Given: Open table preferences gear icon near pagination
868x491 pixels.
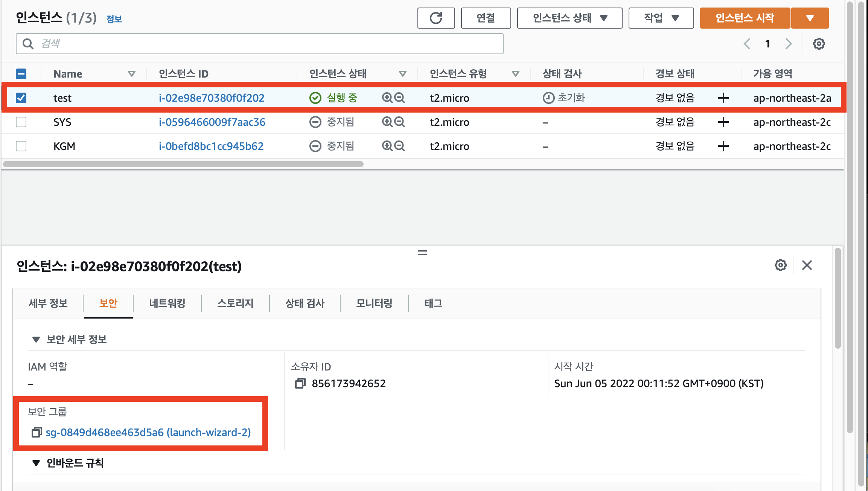Looking at the screenshot, I should coord(819,44).
